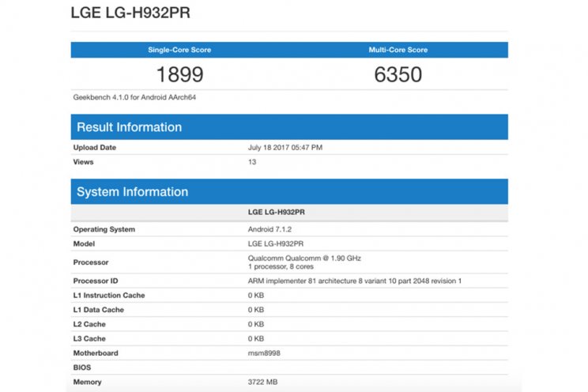The height and width of the screenshot is (392, 588).
Task: Click the 1 processor, 8 cores text
Action: pos(281,266)
